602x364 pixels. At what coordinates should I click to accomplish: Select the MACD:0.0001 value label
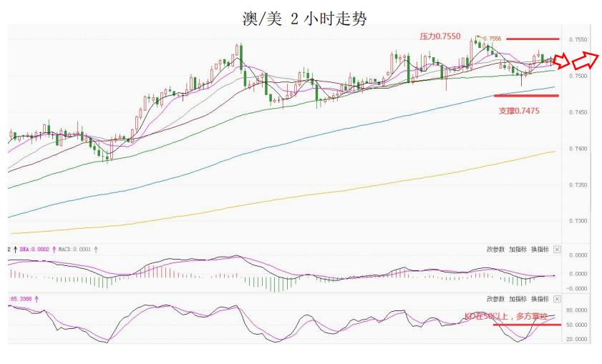pyautogui.click(x=75, y=250)
